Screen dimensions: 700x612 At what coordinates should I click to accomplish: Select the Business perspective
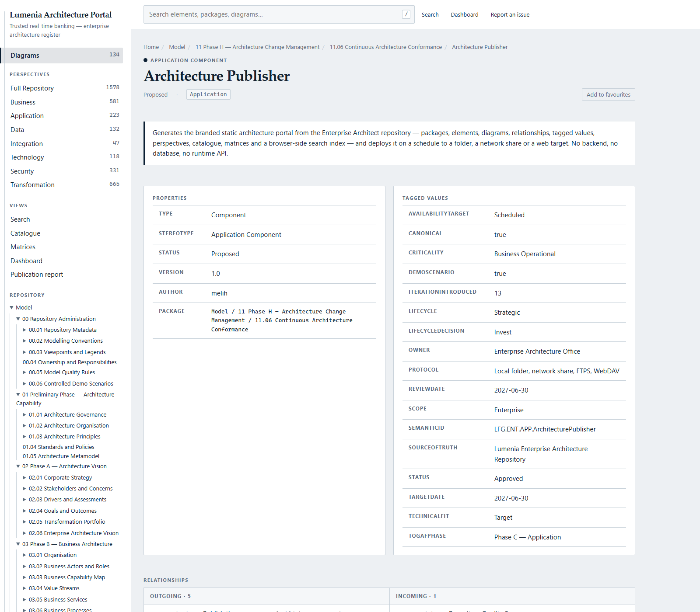(x=64, y=102)
